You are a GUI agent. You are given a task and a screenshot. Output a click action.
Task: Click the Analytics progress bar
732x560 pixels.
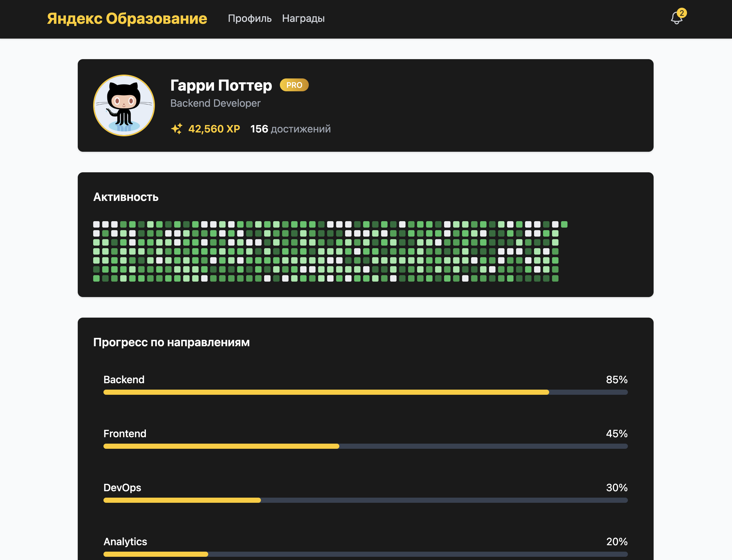365,554
